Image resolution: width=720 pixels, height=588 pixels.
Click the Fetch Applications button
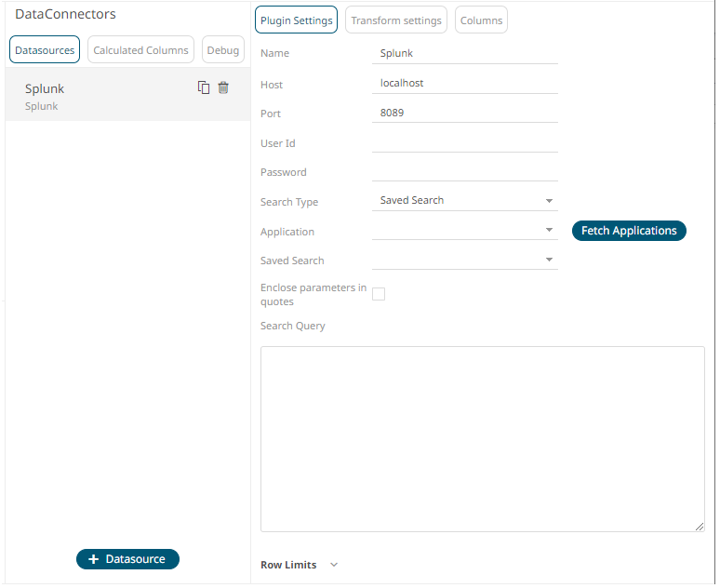[629, 231]
